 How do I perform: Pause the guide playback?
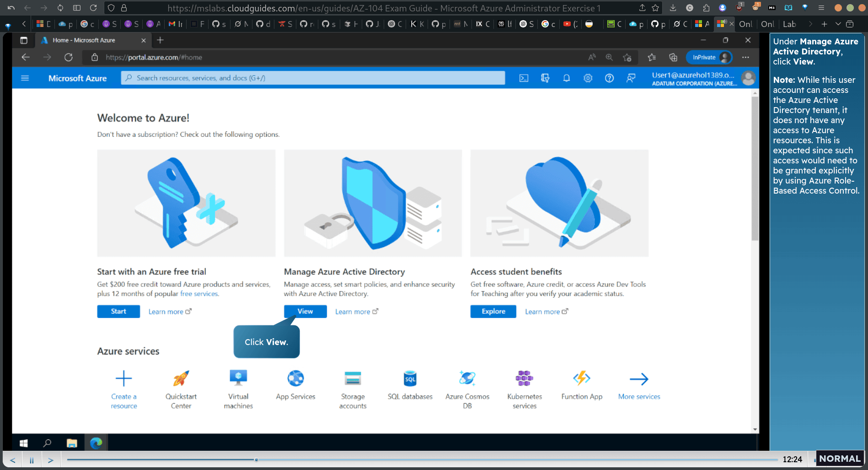click(x=32, y=460)
